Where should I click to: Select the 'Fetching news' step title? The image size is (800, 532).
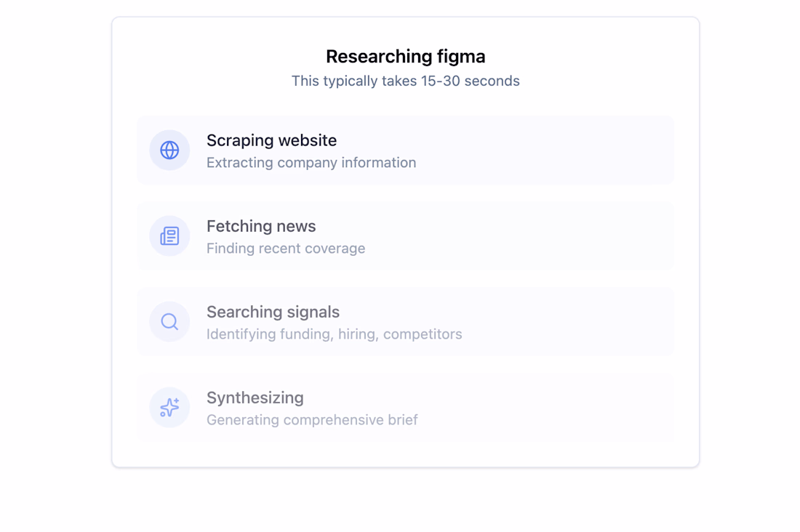tap(261, 226)
